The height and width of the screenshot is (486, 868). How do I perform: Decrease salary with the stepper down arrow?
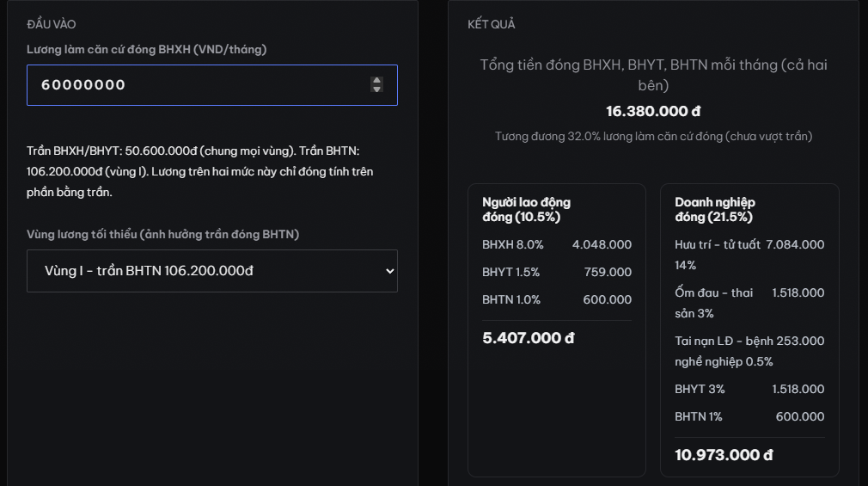pos(376,89)
